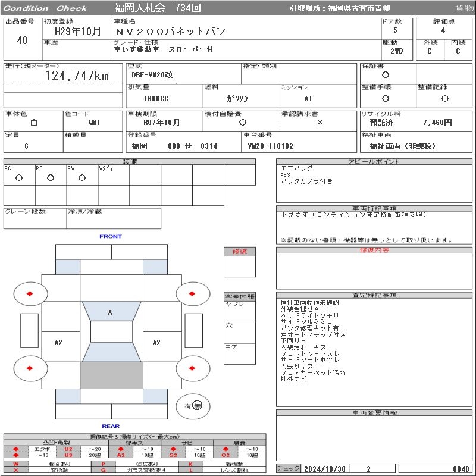
Task: Click the PW equipment circle mark
Action: pyautogui.click(x=82, y=177)
